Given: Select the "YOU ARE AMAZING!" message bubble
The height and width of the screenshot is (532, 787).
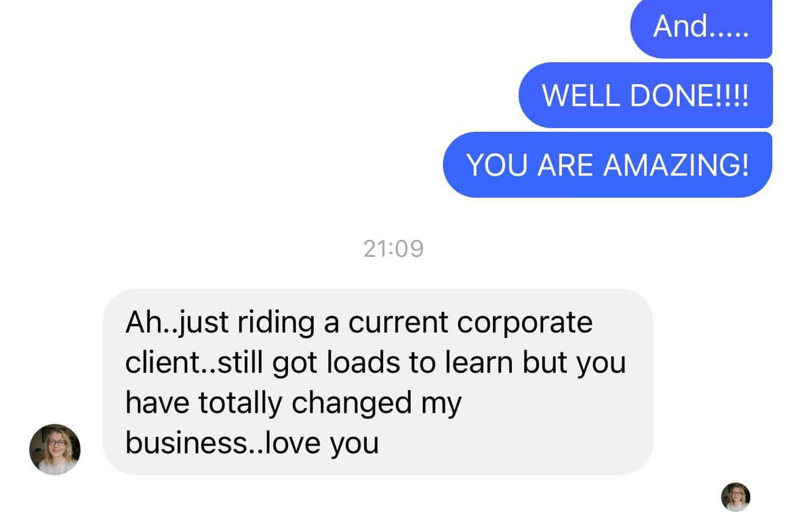Looking at the screenshot, I should 607,165.
